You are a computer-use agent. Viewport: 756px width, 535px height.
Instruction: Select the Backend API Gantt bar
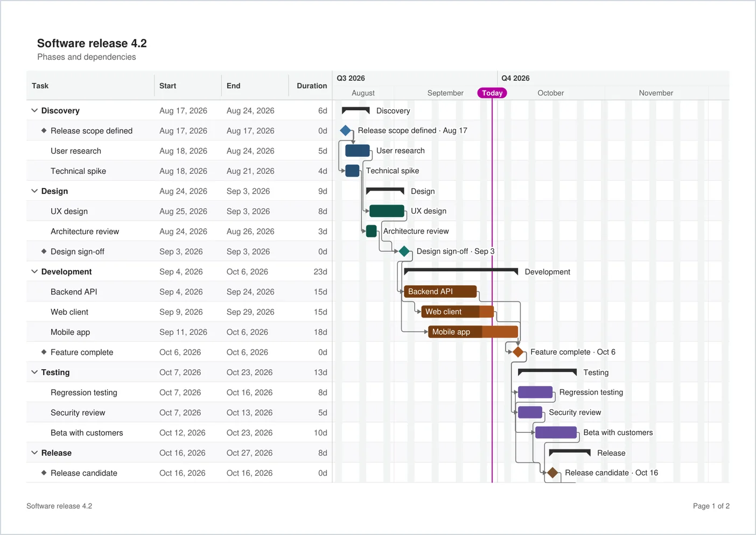(x=440, y=292)
